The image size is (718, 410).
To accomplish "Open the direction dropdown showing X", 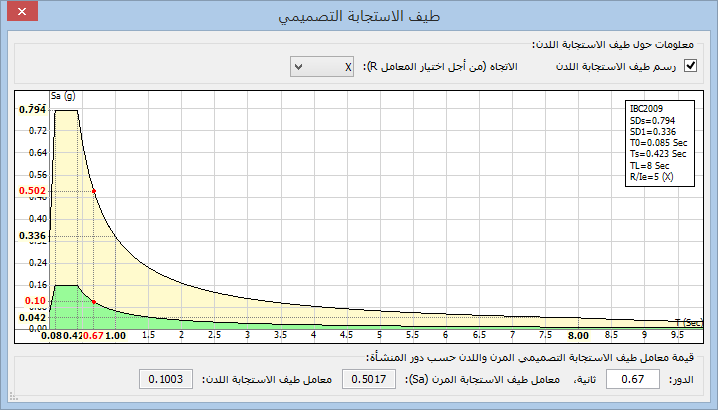I will coord(324,67).
